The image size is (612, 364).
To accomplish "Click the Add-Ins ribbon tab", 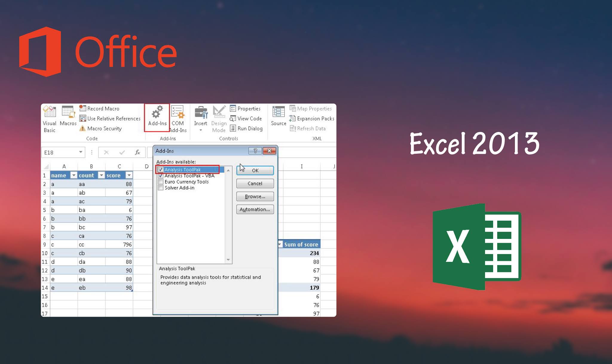I will 157,116.
